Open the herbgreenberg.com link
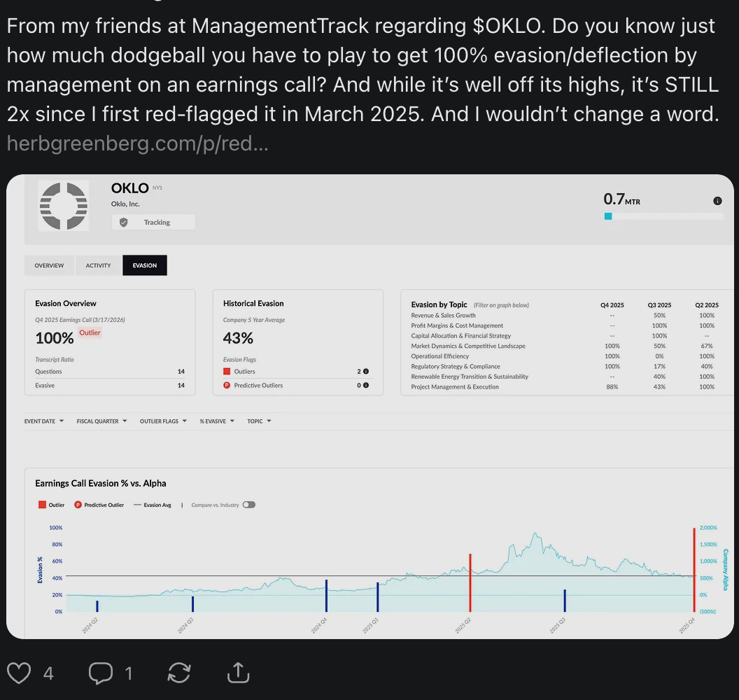The width and height of the screenshot is (739, 700). click(138, 143)
